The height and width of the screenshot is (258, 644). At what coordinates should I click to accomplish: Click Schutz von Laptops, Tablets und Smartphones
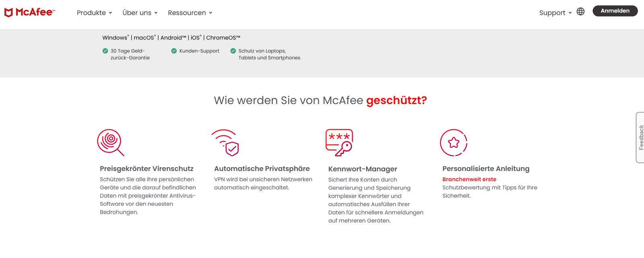click(x=269, y=54)
